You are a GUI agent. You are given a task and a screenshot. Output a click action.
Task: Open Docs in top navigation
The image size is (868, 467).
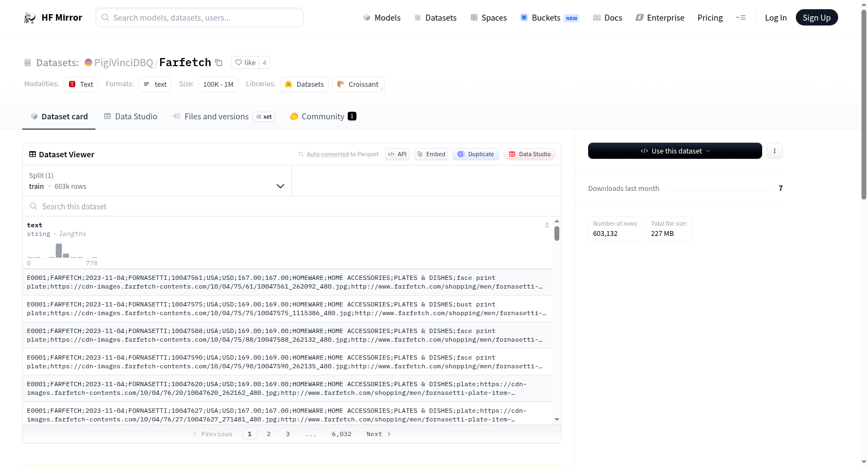click(608, 18)
